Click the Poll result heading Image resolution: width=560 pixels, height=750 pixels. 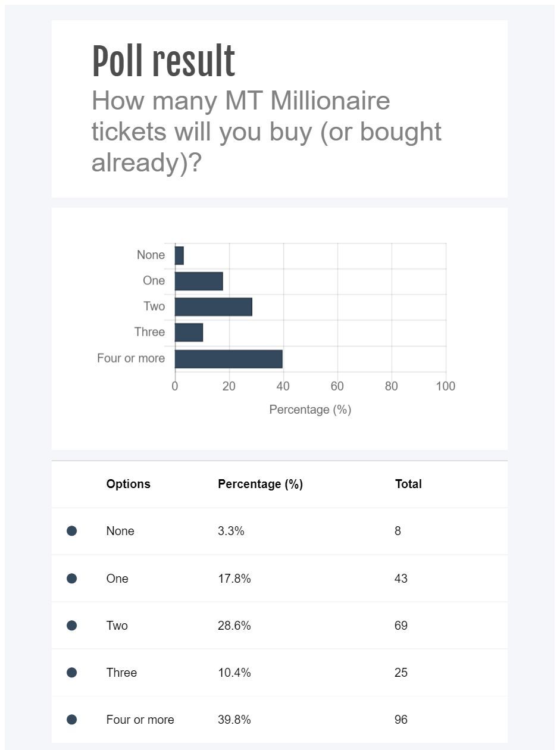164,62
